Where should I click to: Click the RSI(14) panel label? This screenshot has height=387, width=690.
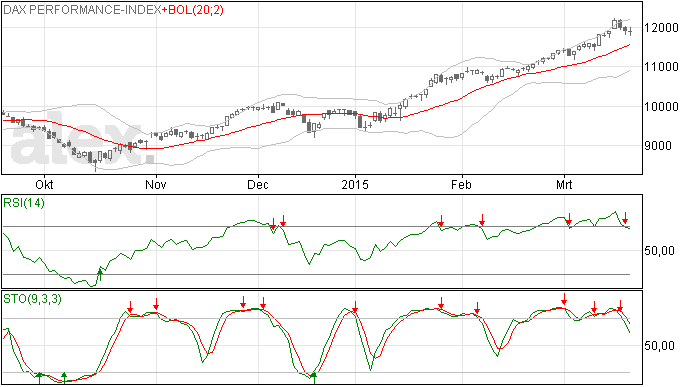point(24,203)
